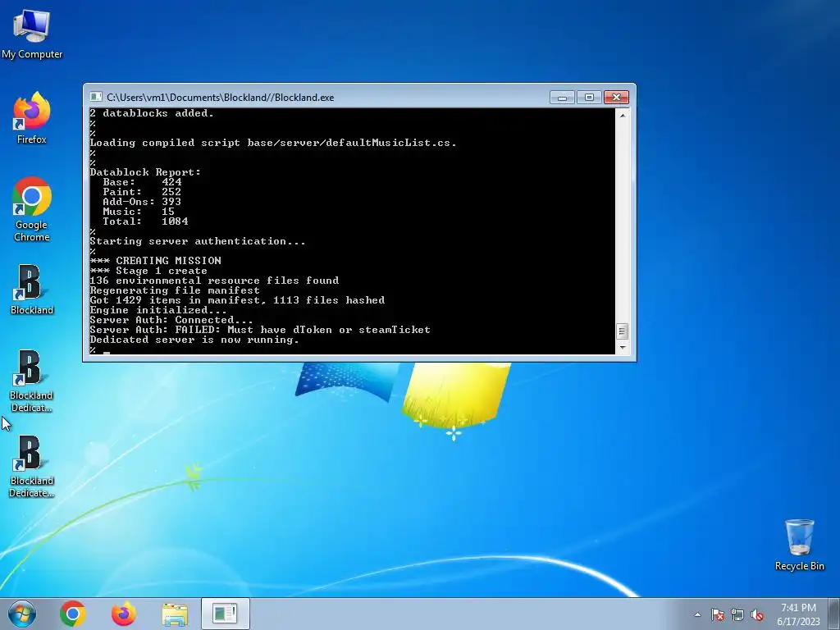Open the Action Center flag icon
This screenshot has width=840, height=630.
tap(717, 614)
